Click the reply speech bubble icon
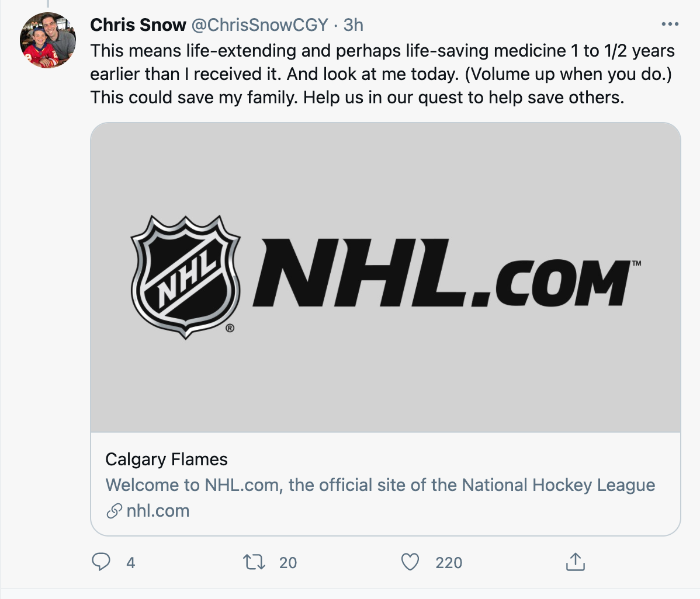700x599 pixels. point(101,562)
